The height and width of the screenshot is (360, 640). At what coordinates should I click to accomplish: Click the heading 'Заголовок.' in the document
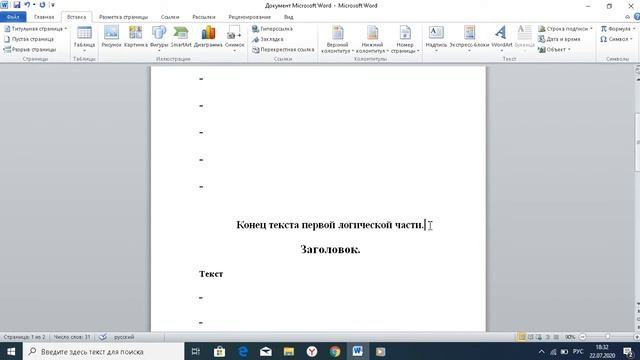(330, 249)
